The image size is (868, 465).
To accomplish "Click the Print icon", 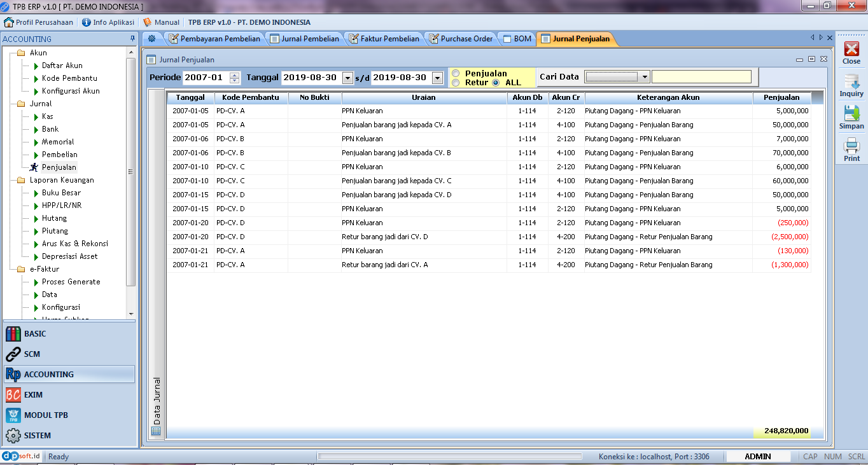I will [851, 150].
